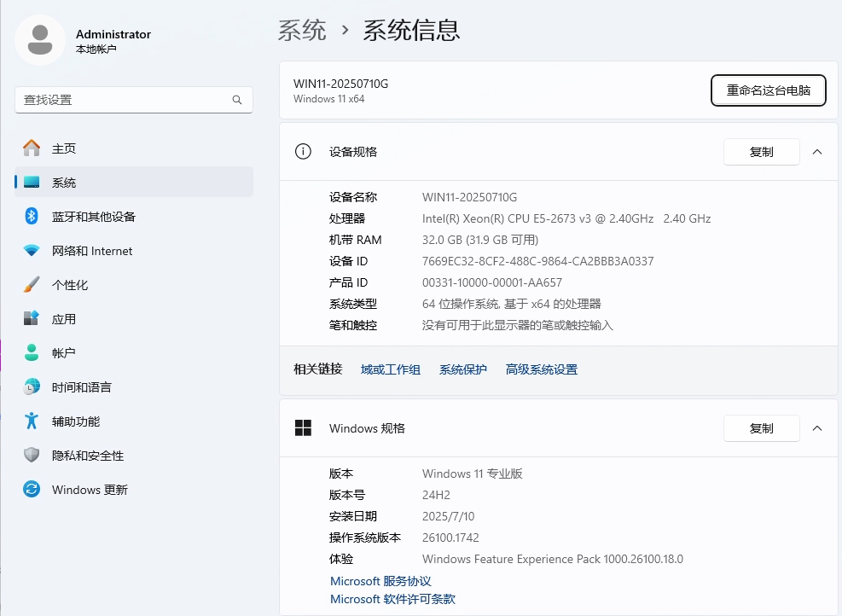The height and width of the screenshot is (616, 842).
Task: Collapse the 设备规格 section chevron
Action: tap(817, 152)
